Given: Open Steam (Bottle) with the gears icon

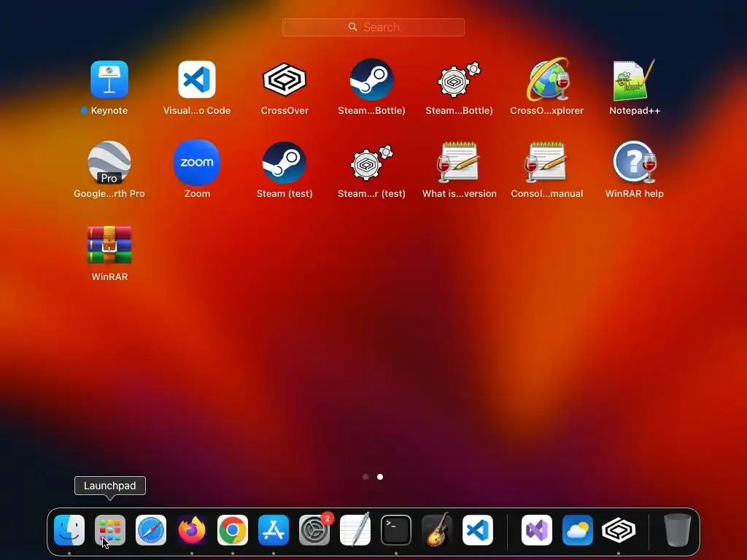Looking at the screenshot, I should 460,79.
